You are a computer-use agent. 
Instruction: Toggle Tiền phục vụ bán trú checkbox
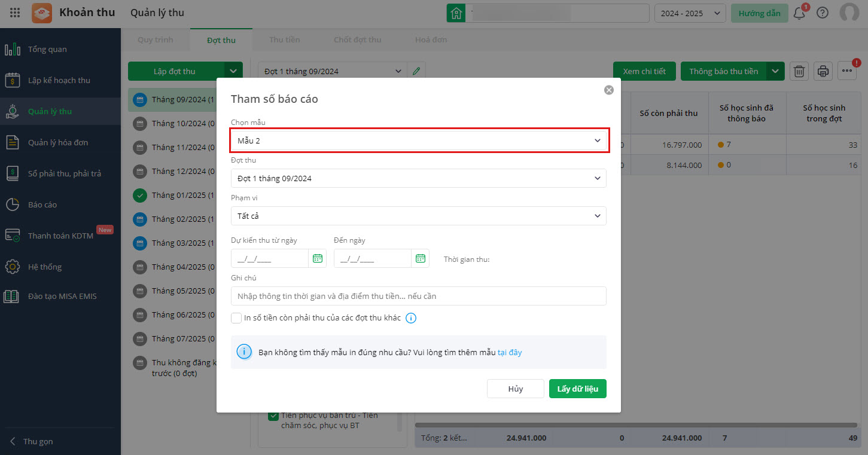(x=273, y=416)
